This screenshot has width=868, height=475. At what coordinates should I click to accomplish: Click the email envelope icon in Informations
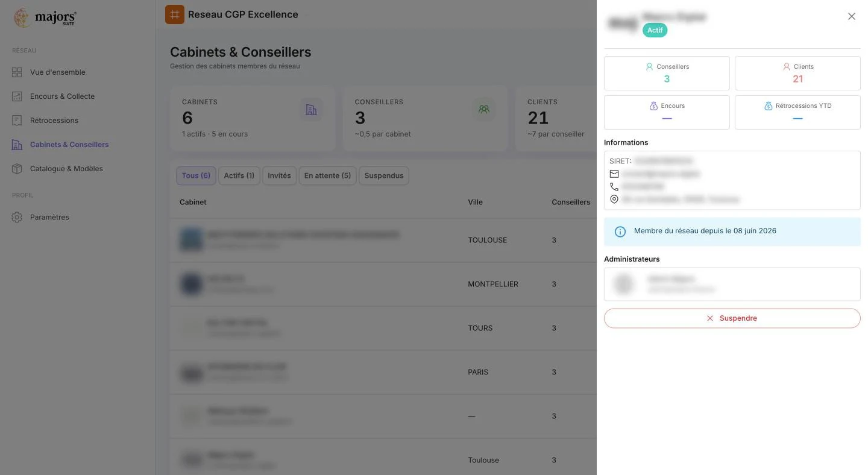click(x=614, y=174)
